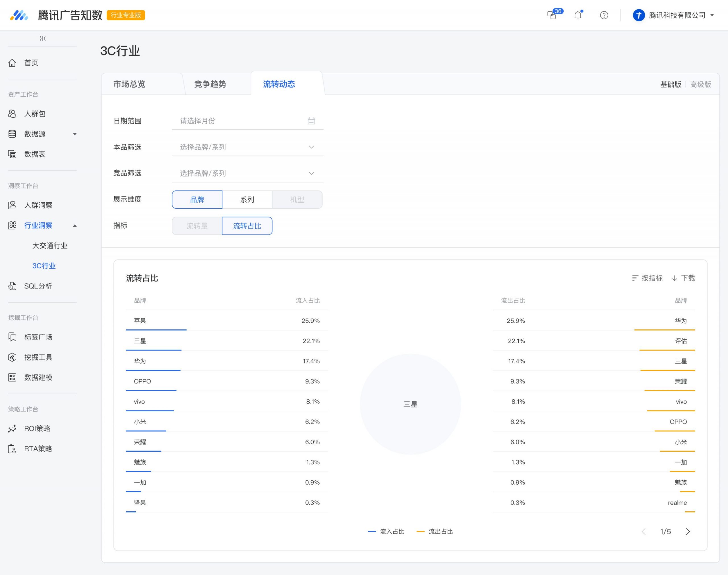Open the 本品筛选 brand dropdown
Image resolution: width=728 pixels, height=575 pixels.
coord(247,147)
